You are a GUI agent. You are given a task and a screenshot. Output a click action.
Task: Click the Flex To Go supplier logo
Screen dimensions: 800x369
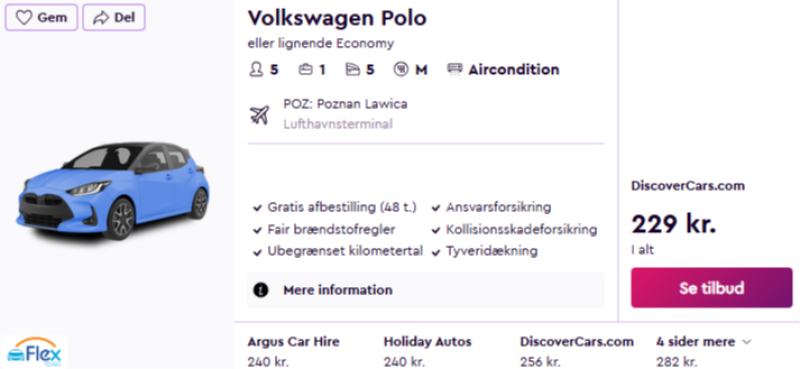[x=34, y=352]
